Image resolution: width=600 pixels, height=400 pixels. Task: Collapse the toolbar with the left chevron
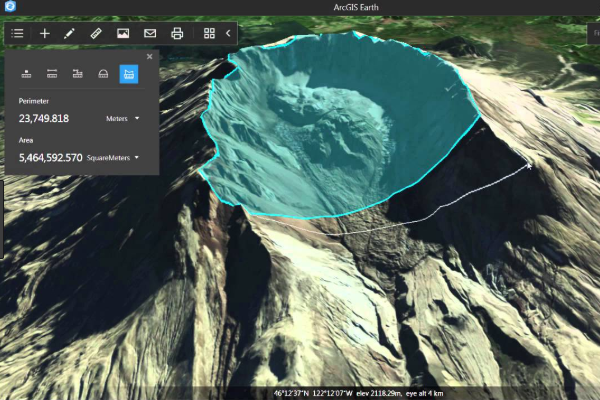(228, 33)
